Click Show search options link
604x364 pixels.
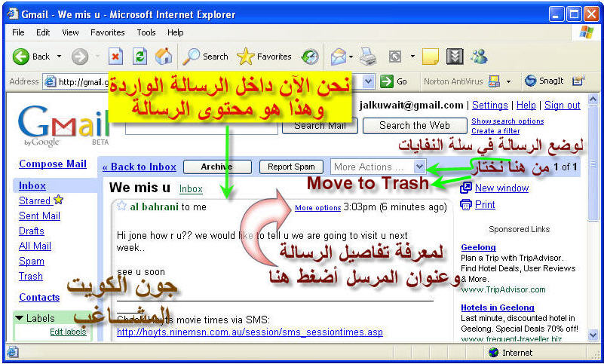tap(507, 121)
